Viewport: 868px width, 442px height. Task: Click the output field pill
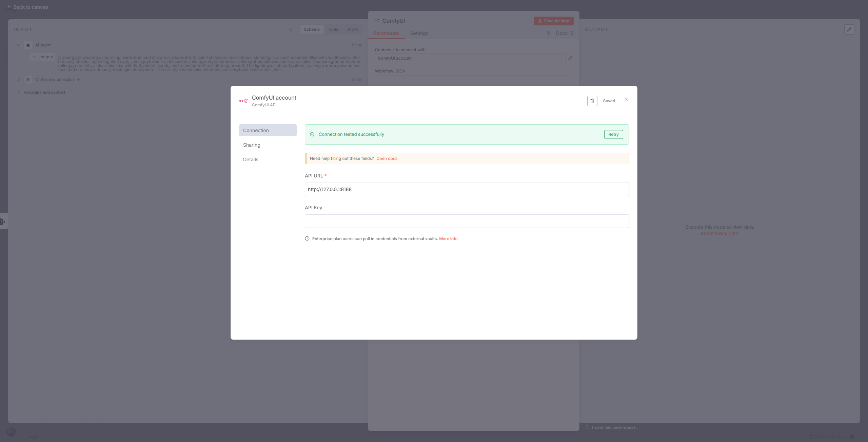[43, 57]
